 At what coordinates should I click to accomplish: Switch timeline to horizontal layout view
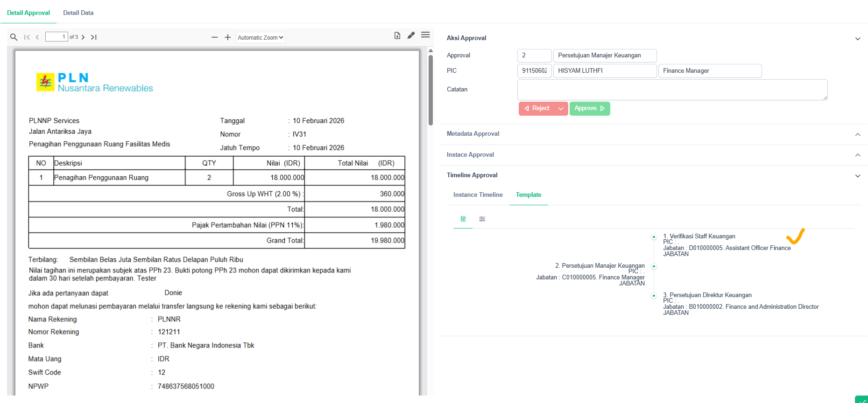click(x=482, y=219)
